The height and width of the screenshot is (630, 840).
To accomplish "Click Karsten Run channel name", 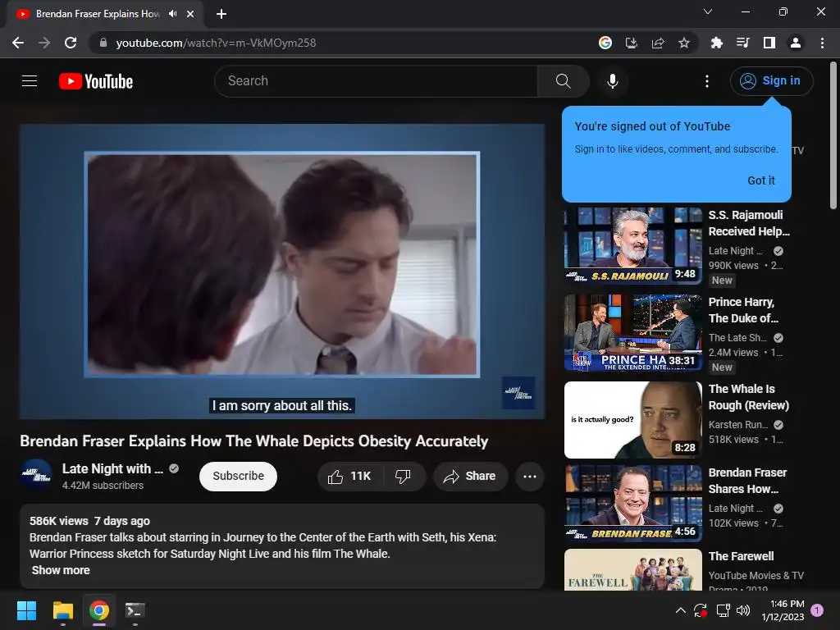I will point(737,424).
